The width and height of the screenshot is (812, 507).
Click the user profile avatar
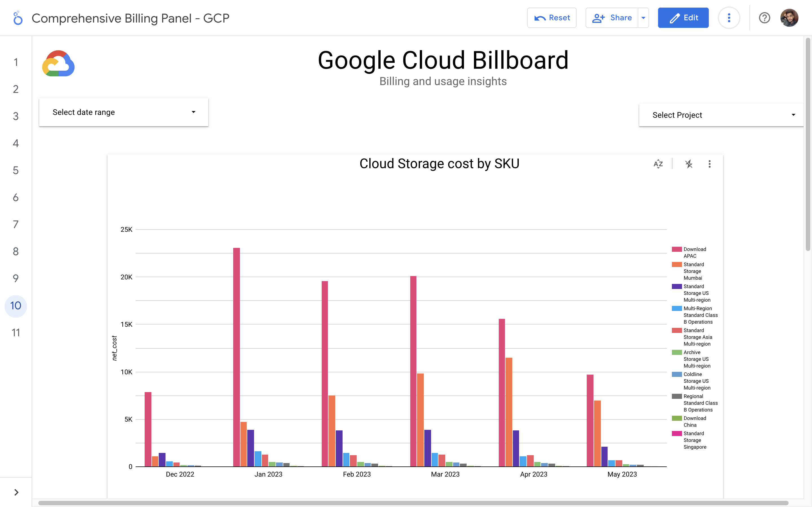pos(789,18)
